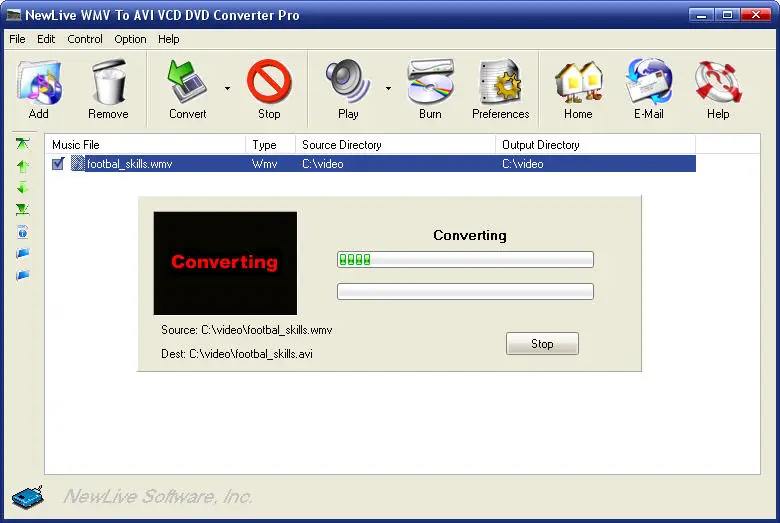Sort by the Source Directory column header
780x523 pixels.
click(x=395, y=145)
